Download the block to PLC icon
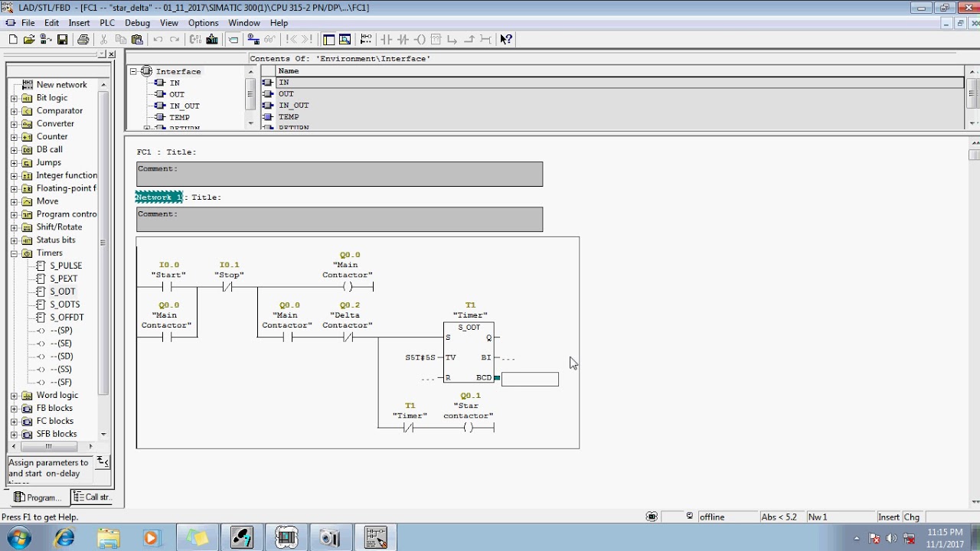Image resolution: width=980 pixels, height=551 pixels. pos(212,39)
